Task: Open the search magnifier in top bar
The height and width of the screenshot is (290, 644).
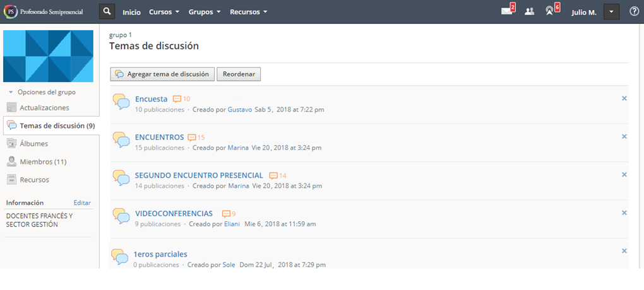Action: coord(107,12)
